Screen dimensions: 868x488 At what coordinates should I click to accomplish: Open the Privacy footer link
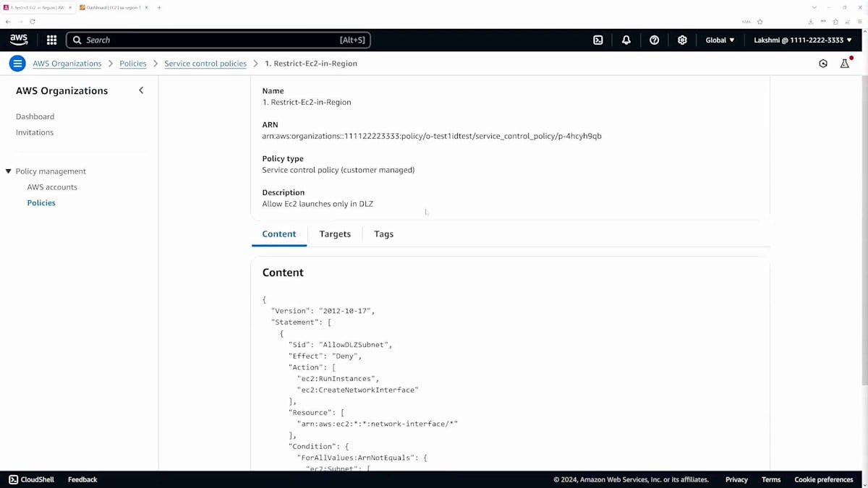[736, 479]
